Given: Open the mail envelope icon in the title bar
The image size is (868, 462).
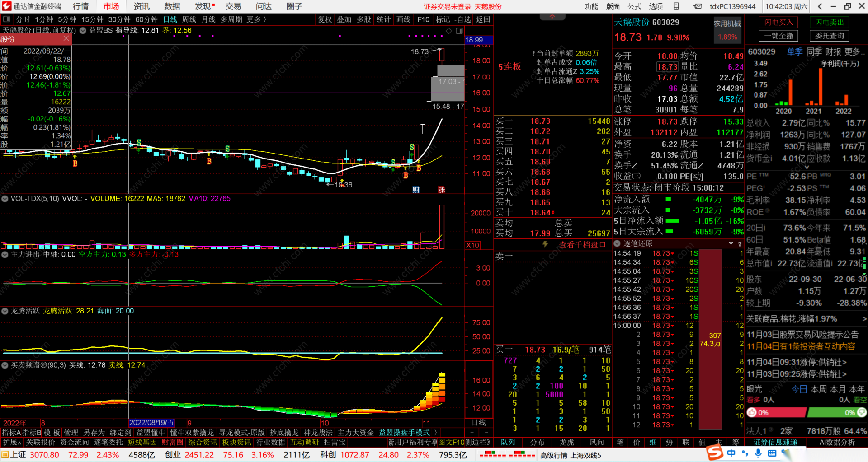Looking at the screenshot, I should click(698, 6).
